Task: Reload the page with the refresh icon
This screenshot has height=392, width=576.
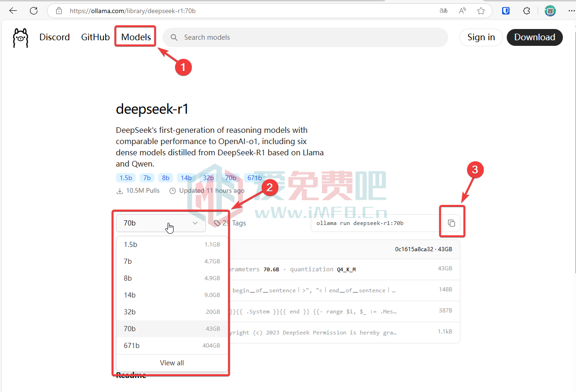Action: coord(34,11)
